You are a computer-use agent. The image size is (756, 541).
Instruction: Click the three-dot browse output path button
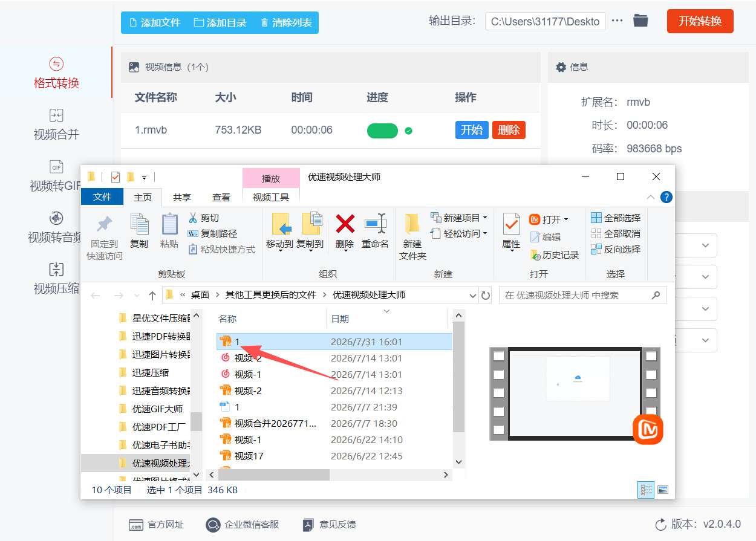pos(617,21)
